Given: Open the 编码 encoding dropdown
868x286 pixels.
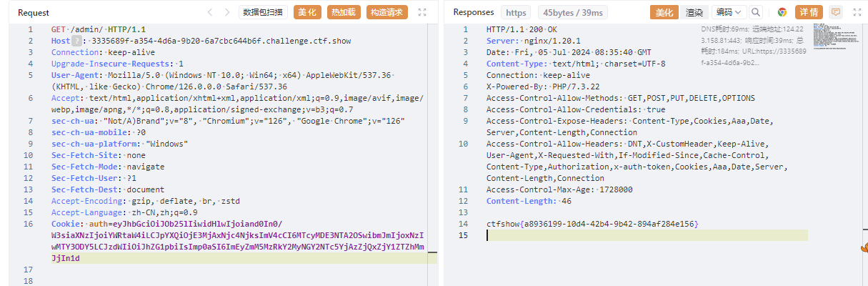Looking at the screenshot, I should click(x=729, y=12).
